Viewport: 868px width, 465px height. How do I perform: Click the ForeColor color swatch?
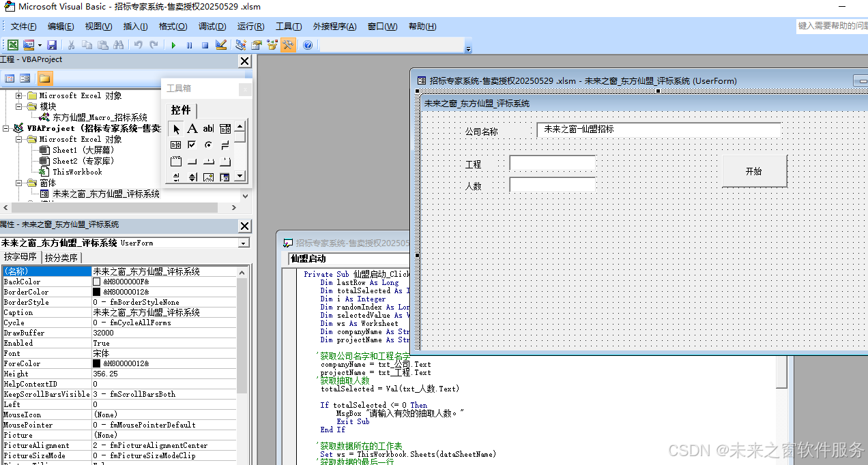[96, 363]
